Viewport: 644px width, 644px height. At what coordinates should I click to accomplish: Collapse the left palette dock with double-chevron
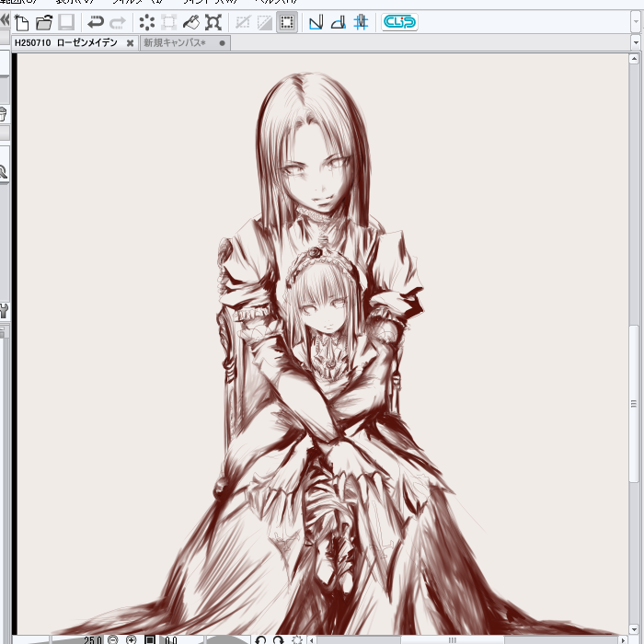tap(5, 19)
